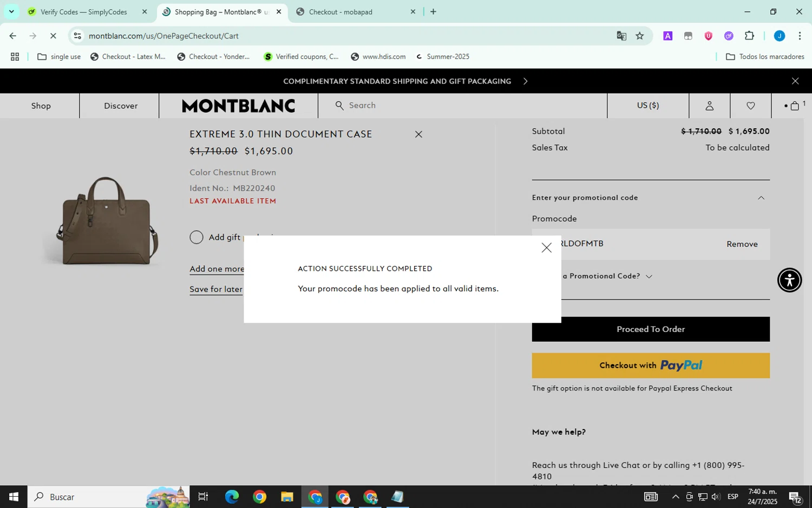812x508 pixels.
Task: Open the Checkout - Latex M bookmark
Action: coord(128,56)
